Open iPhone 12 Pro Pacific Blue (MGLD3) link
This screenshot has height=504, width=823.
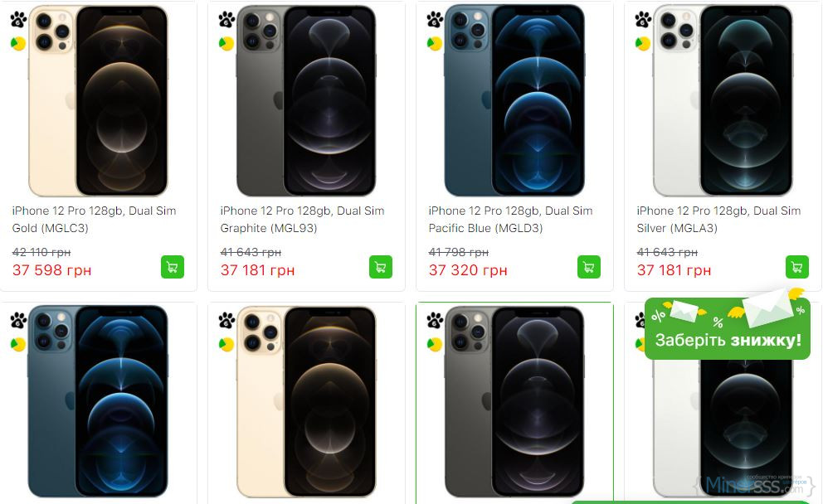pyautogui.click(x=510, y=220)
